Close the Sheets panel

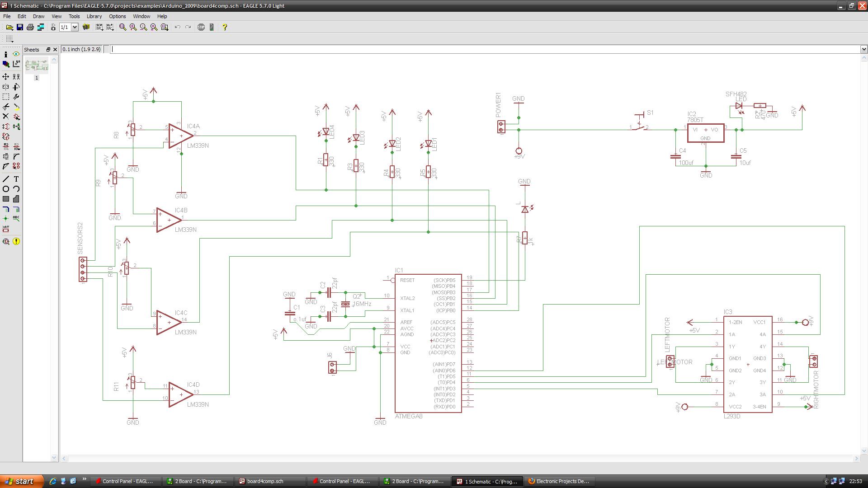55,50
